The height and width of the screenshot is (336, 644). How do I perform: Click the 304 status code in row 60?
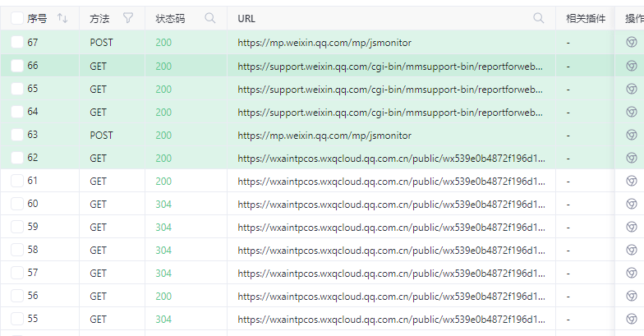pos(163,204)
